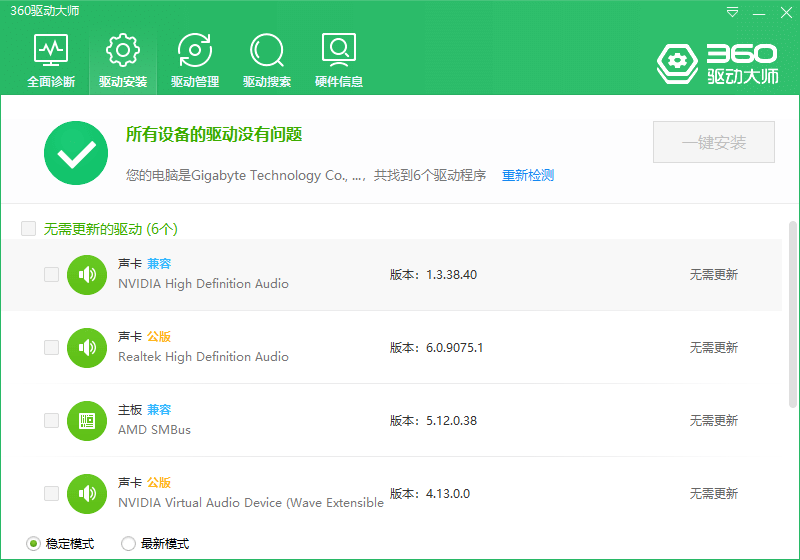The width and height of the screenshot is (800, 560).
Task: Click the version text 4.13.0.0
Action: point(448,494)
